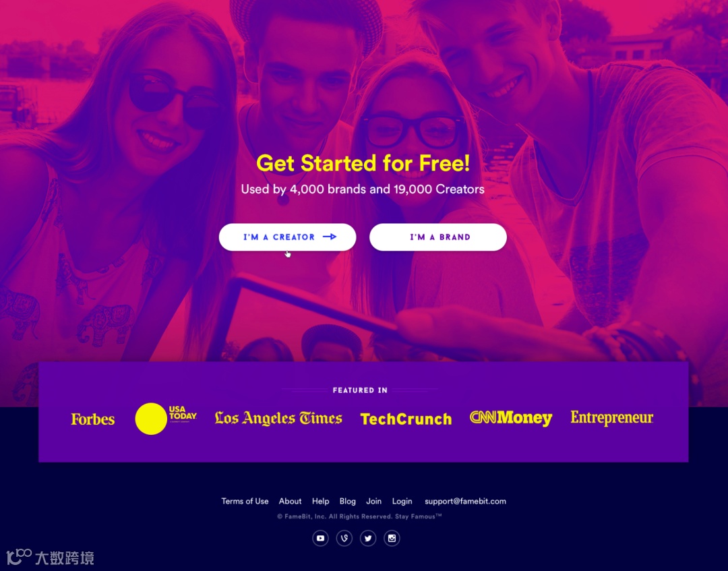Click the CNN Money logo

[x=511, y=418]
